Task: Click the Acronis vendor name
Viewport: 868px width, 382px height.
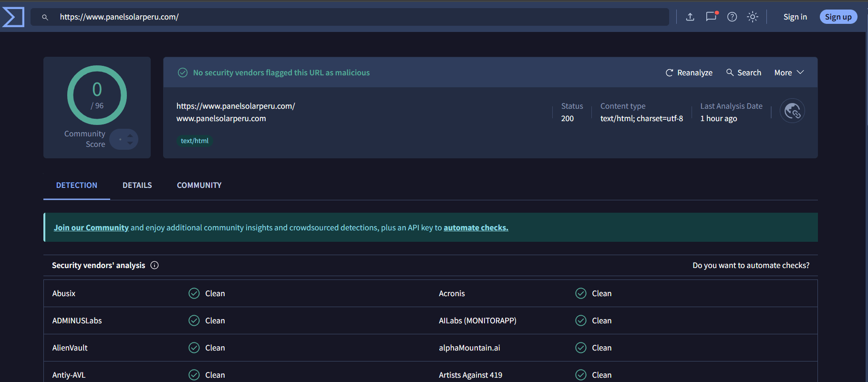Action: click(x=452, y=293)
